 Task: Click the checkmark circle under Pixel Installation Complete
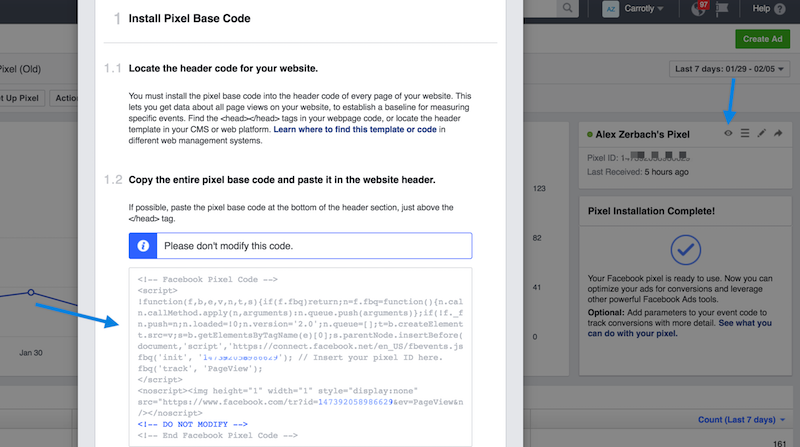click(685, 250)
